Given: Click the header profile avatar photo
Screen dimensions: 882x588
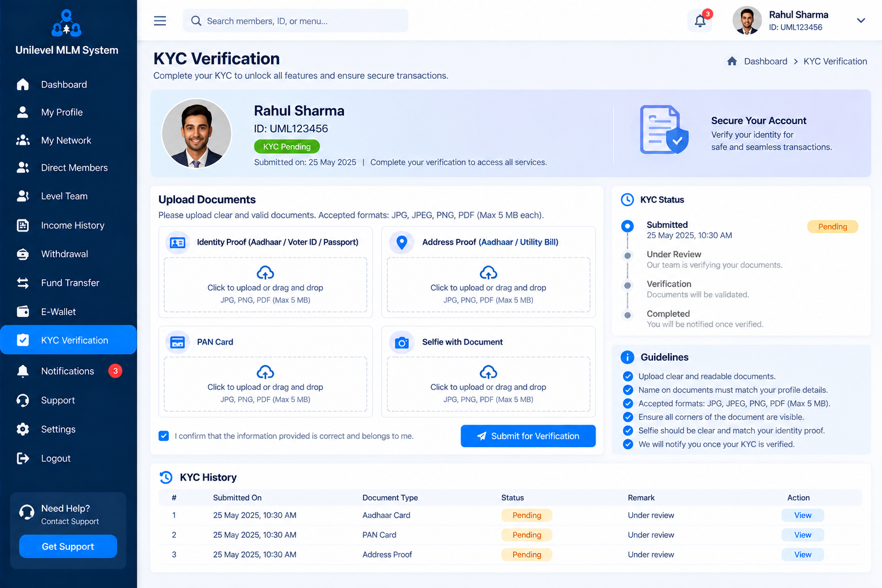Looking at the screenshot, I should pos(747,21).
